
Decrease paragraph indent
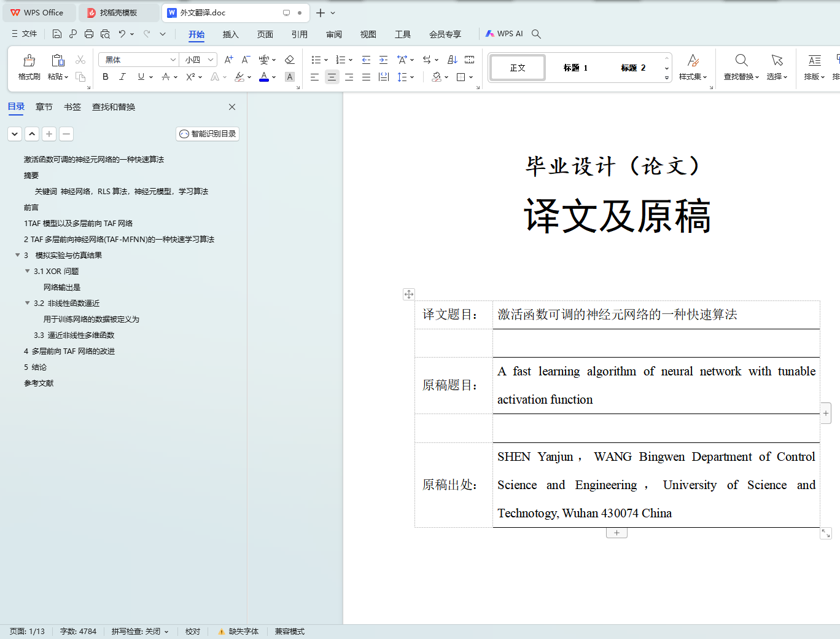366,60
